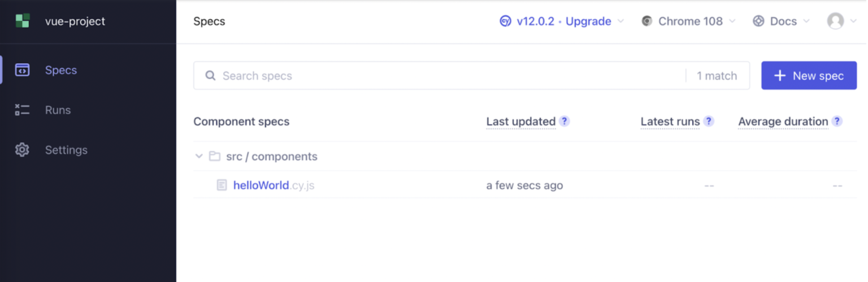Viewport: 868px width, 282px height.
Task: Expand the Docs dropdown chevron
Action: tap(806, 21)
